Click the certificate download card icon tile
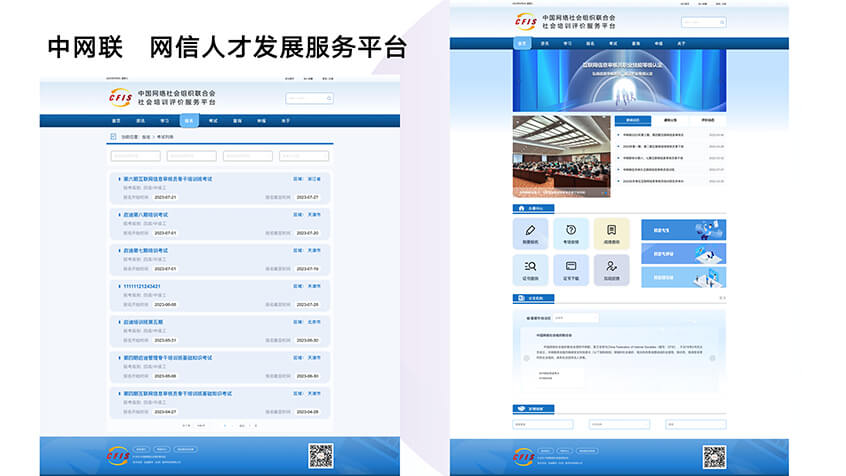Screen dimensions: 846x476 [571, 270]
